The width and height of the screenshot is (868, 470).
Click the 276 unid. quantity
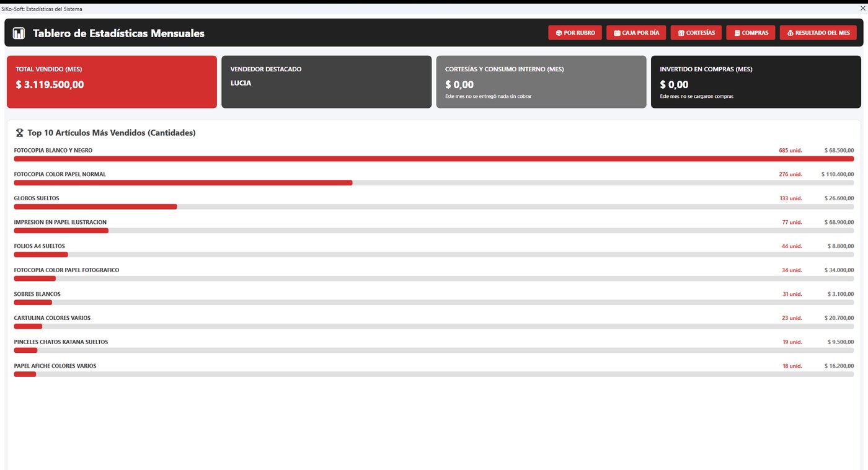(x=790, y=174)
